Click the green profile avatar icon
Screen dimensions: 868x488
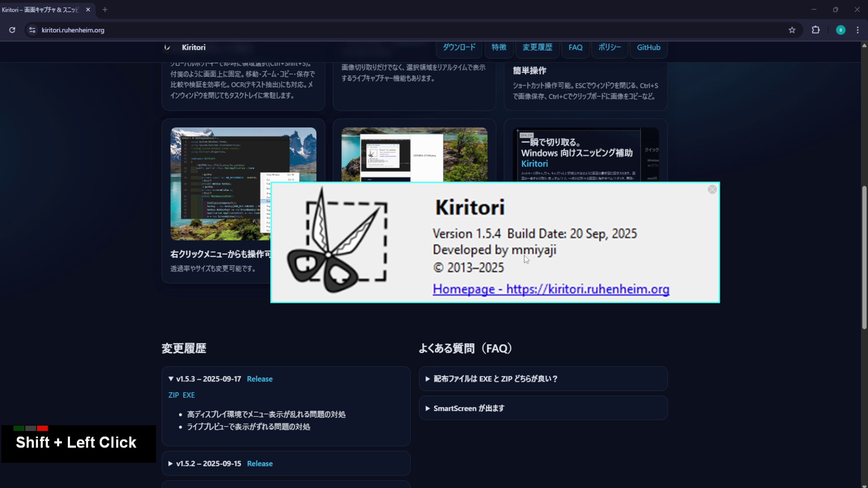click(x=840, y=30)
